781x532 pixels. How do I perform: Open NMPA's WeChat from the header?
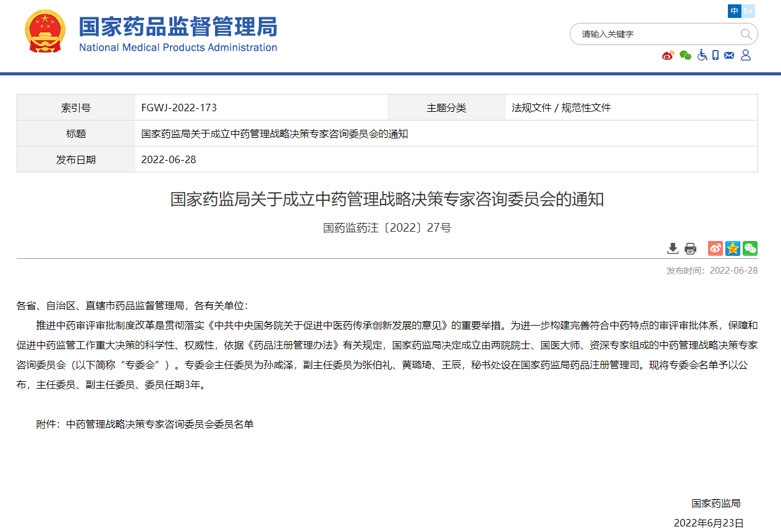tap(685, 55)
